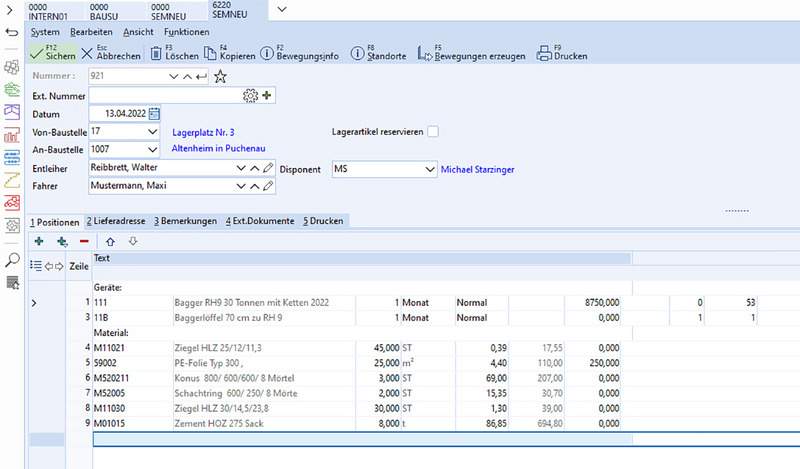800x469 pixels.
Task: Toggle the Lagerartikel reservieren checkbox
Action: [x=433, y=131]
